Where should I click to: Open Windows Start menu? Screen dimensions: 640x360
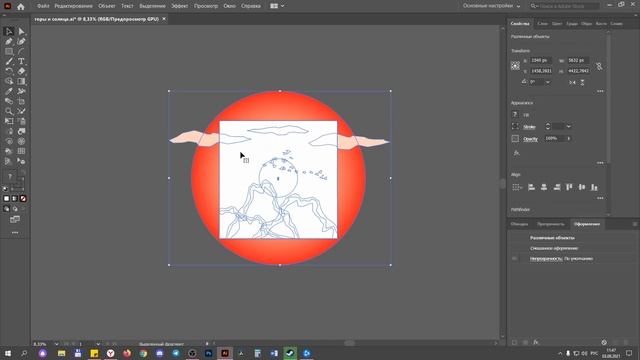(x=7, y=353)
